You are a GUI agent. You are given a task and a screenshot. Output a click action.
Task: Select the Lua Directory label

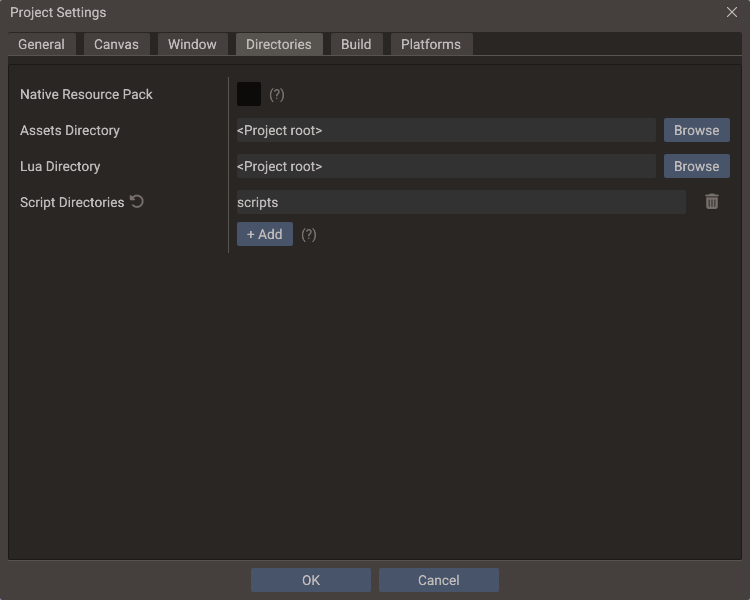pos(60,166)
